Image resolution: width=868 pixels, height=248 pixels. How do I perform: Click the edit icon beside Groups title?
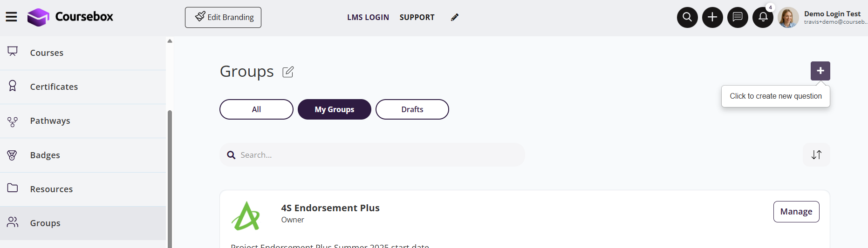pos(288,72)
